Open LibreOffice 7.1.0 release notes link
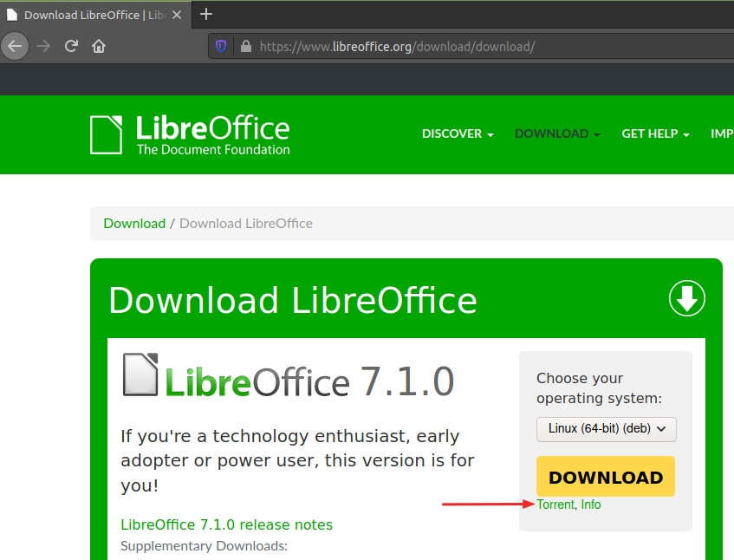Viewport: 734px width, 560px height. (x=226, y=524)
